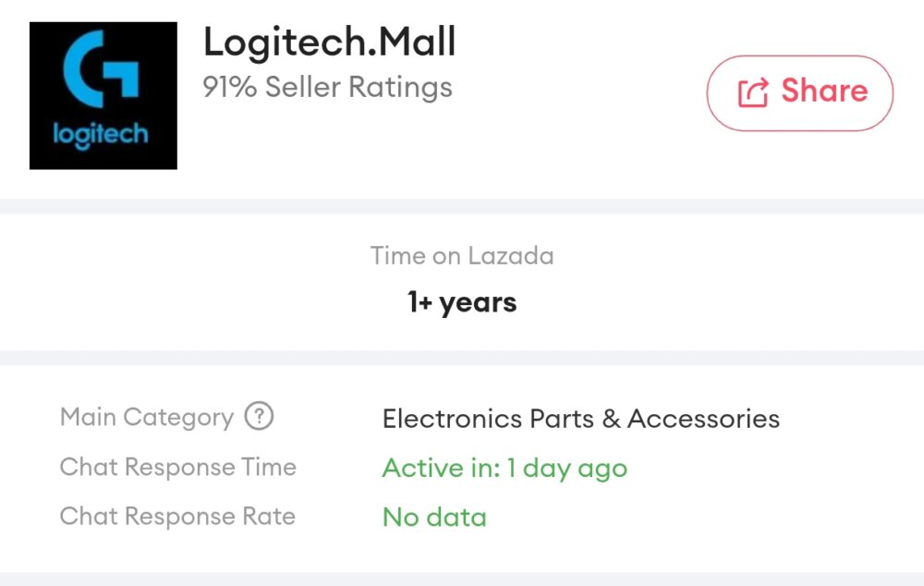Image resolution: width=924 pixels, height=586 pixels.
Task: Click the word Ratings under the store name
Action: pos(399,88)
